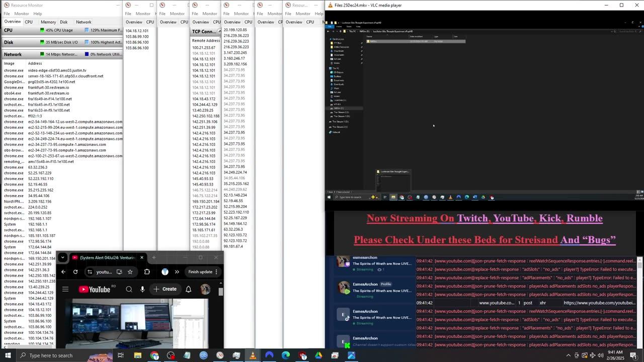The image size is (644, 362).
Task: Reload the YouTube page in Chrome
Action: 75,272
